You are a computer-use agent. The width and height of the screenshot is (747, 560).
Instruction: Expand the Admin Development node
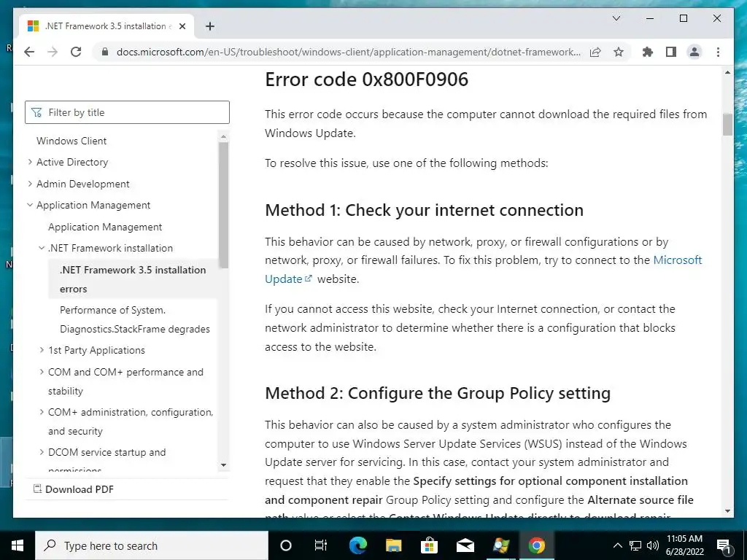(x=30, y=184)
